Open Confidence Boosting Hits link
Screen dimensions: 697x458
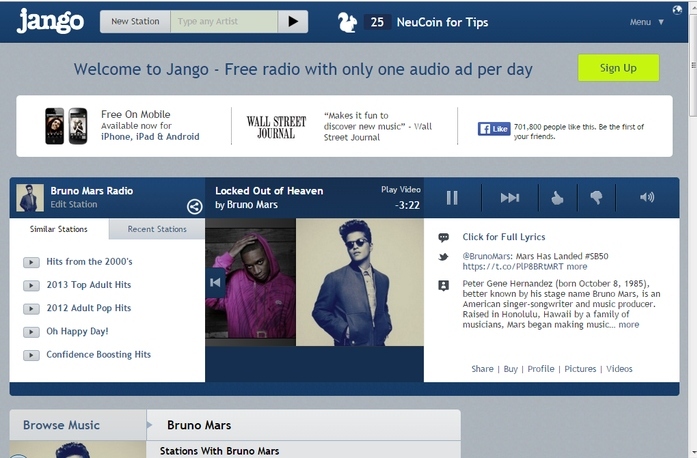tap(99, 354)
